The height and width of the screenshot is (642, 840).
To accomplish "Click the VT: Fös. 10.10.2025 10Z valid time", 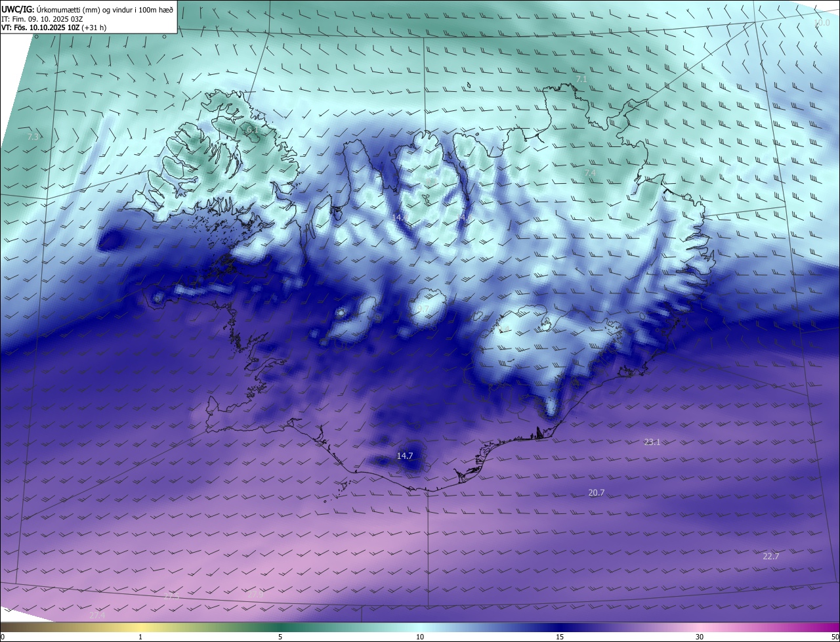I will (x=54, y=28).
